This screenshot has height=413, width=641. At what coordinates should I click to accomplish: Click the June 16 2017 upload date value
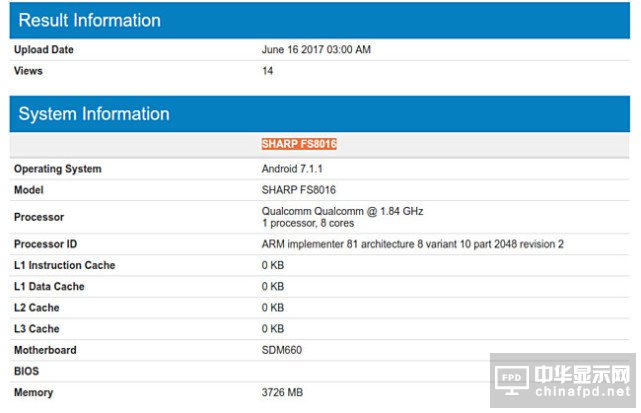click(x=317, y=50)
